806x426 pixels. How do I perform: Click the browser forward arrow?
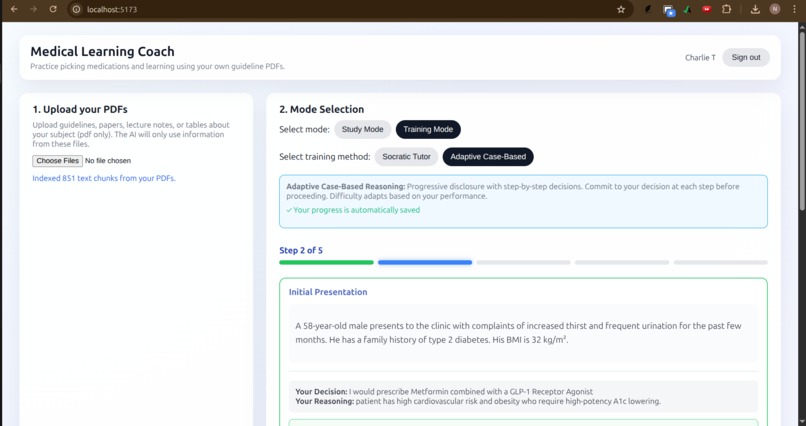[33, 9]
